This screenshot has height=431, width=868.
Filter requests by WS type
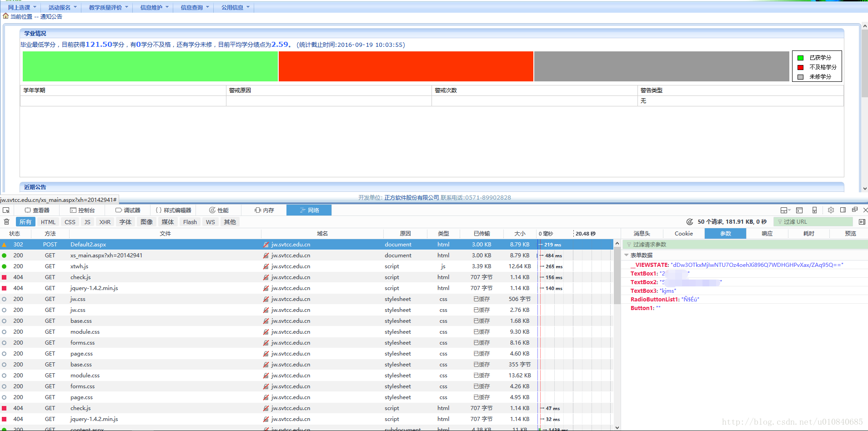(211, 222)
